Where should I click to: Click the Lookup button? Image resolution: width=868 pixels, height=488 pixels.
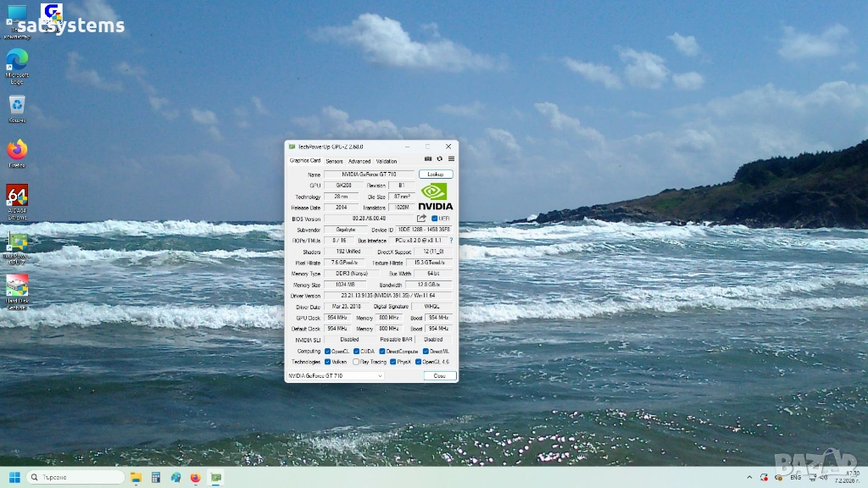pyautogui.click(x=436, y=174)
